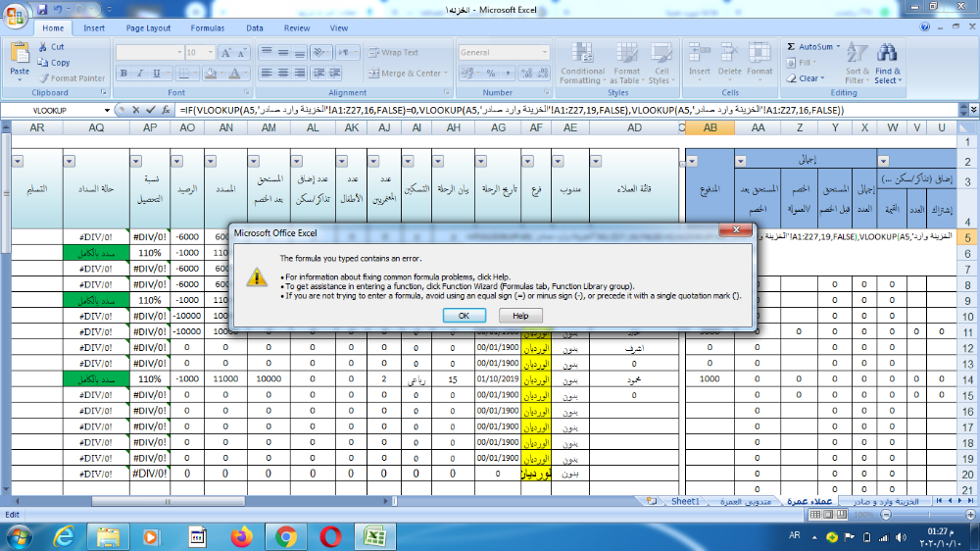Screen dimensions: 980x551
Task: Open the View tab
Action: (339, 28)
